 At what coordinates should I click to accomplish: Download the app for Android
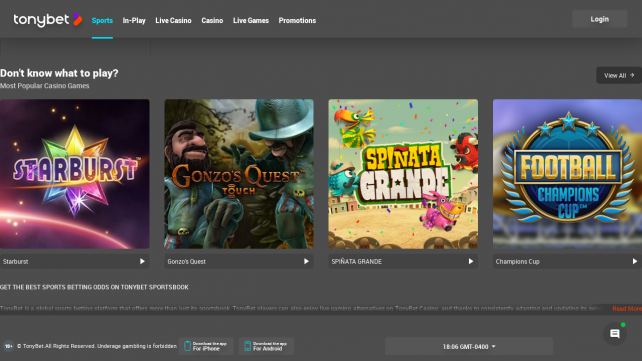(267, 346)
